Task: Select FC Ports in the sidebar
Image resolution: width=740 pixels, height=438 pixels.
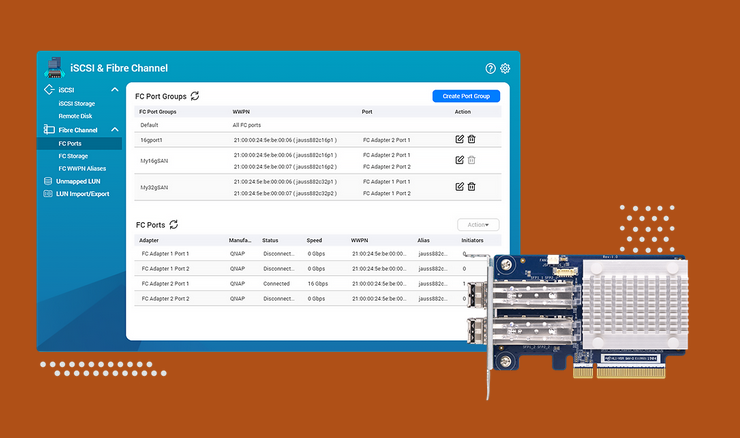Action: point(79,143)
